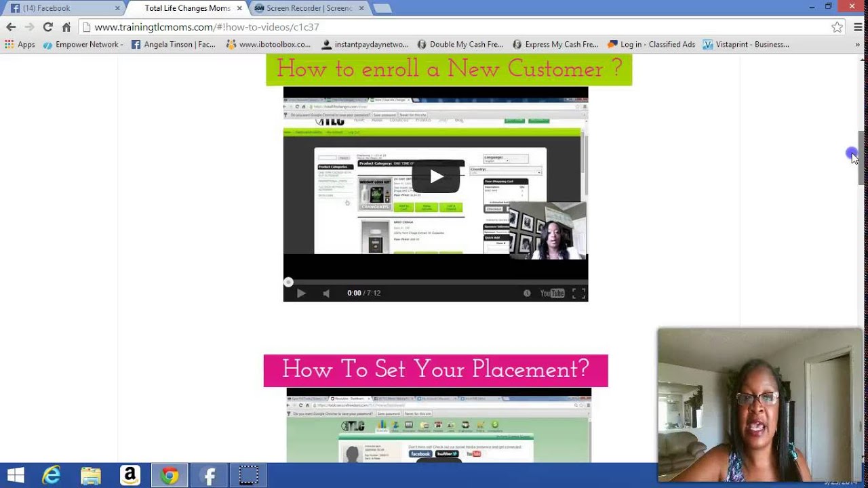This screenshot has height=488, width=868.
Task: Close the Facebook tab
Action: (x=117, y=8)
